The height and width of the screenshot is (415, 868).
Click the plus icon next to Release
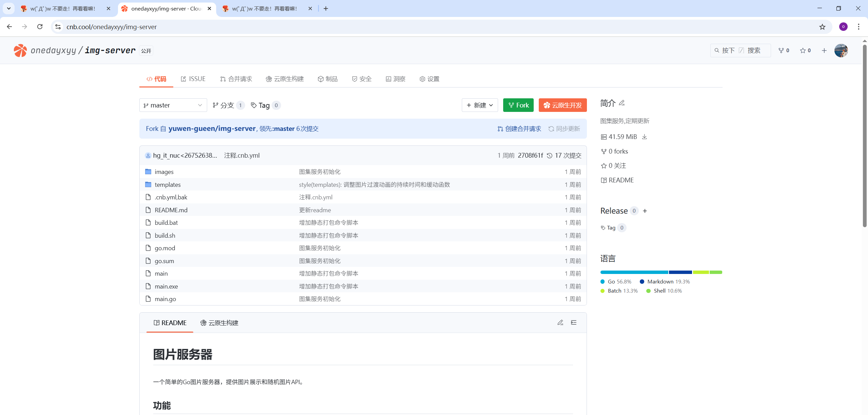(645, 211)
